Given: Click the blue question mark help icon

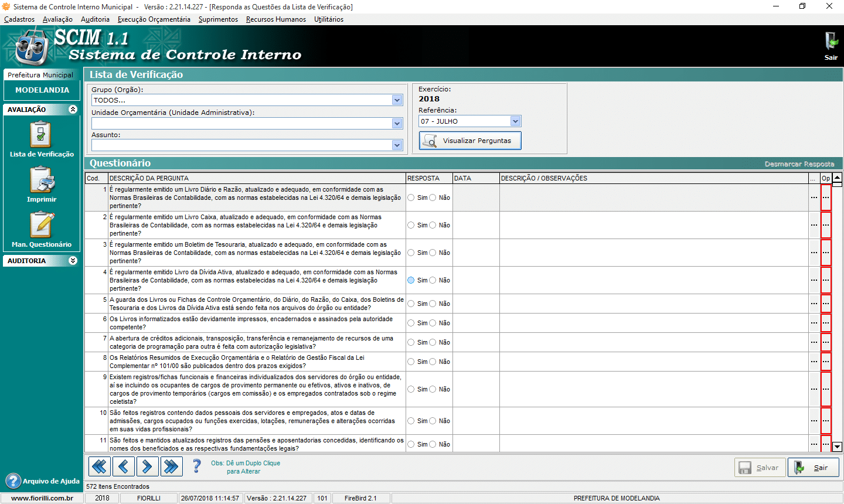Looking at the screenshot, I should coord(197,466).
